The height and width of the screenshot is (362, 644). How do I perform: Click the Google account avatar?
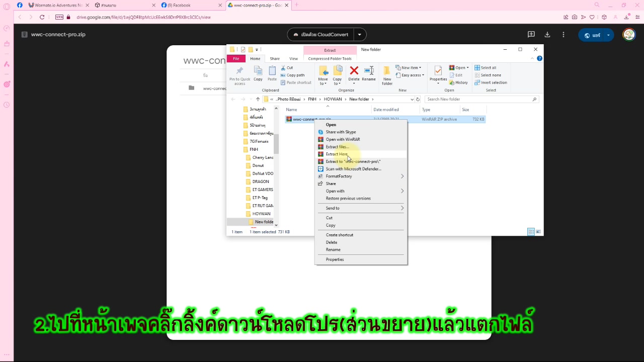click(x=629, y=35)
